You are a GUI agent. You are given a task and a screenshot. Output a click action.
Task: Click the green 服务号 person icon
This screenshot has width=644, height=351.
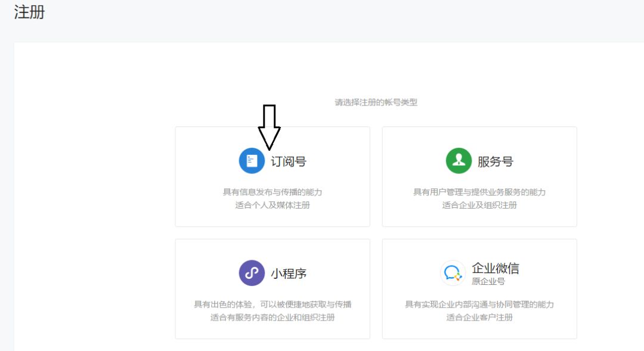click(459, 160)
